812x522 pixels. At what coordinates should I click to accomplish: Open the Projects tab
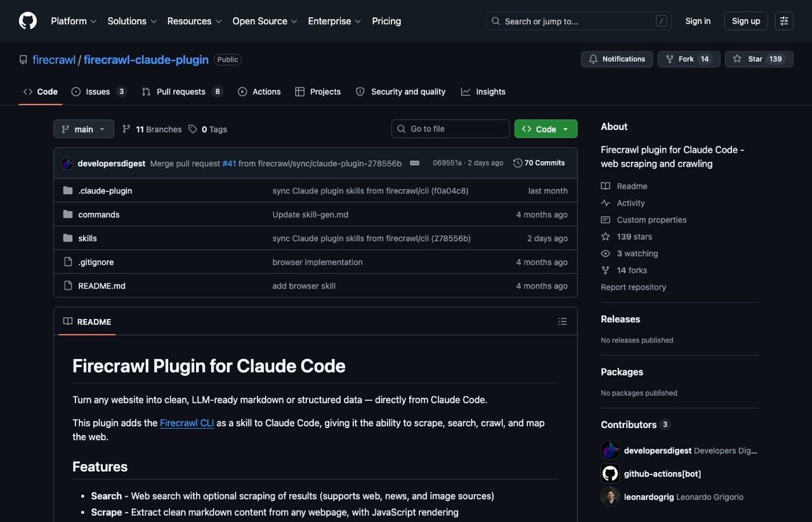[x=318, y=91]
